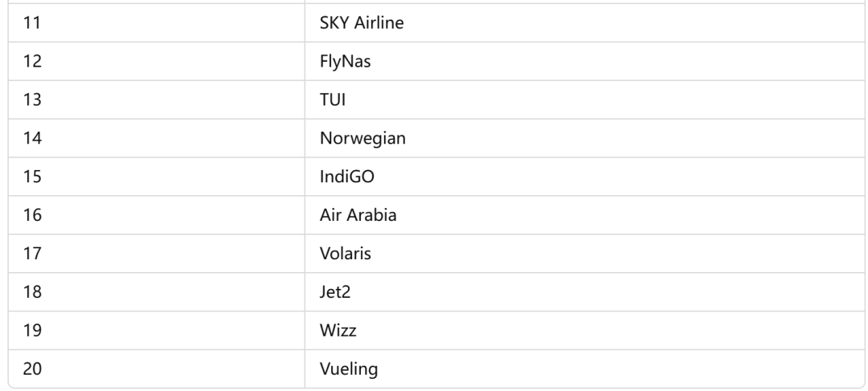Viewport: 868px width, 391px height.
Task: Select the Jet2 airline cell
Action: click(x=584, y=292)
